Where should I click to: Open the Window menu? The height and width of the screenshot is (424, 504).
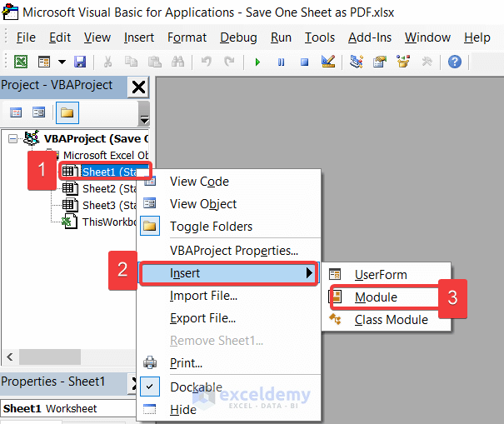pos(427,37)
